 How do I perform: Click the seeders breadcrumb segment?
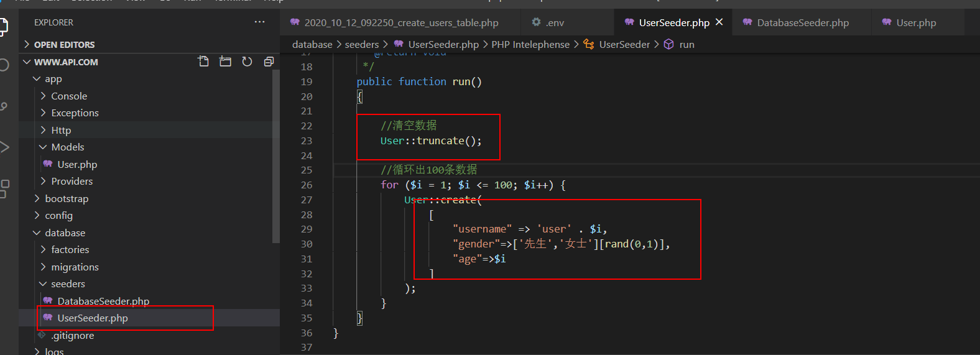coord(362,44)
